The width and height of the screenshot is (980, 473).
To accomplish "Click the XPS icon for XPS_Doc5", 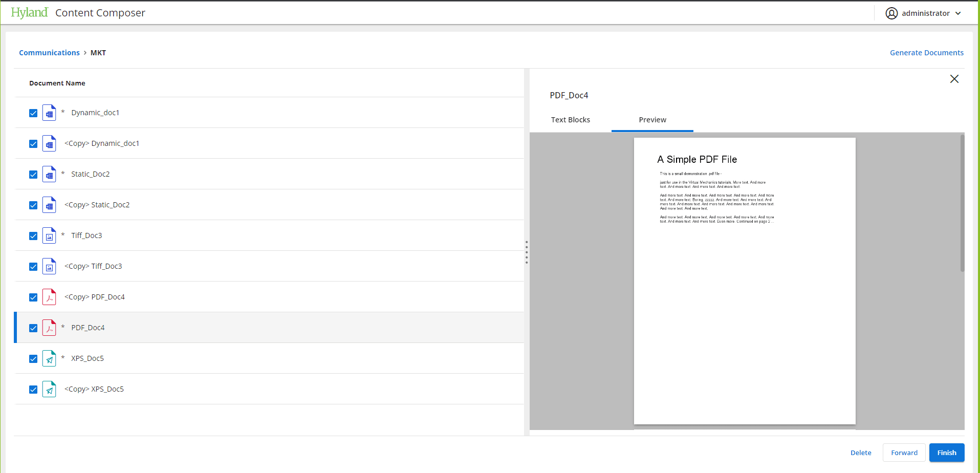I will click(x=49, y=358).
